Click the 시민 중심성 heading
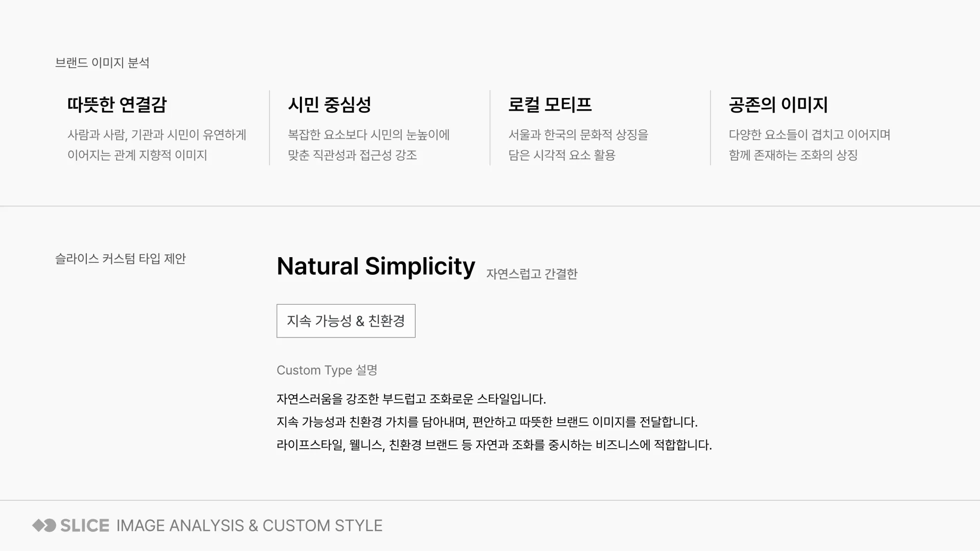The width and height of the screenshot is (980, 551). [329, 105]
